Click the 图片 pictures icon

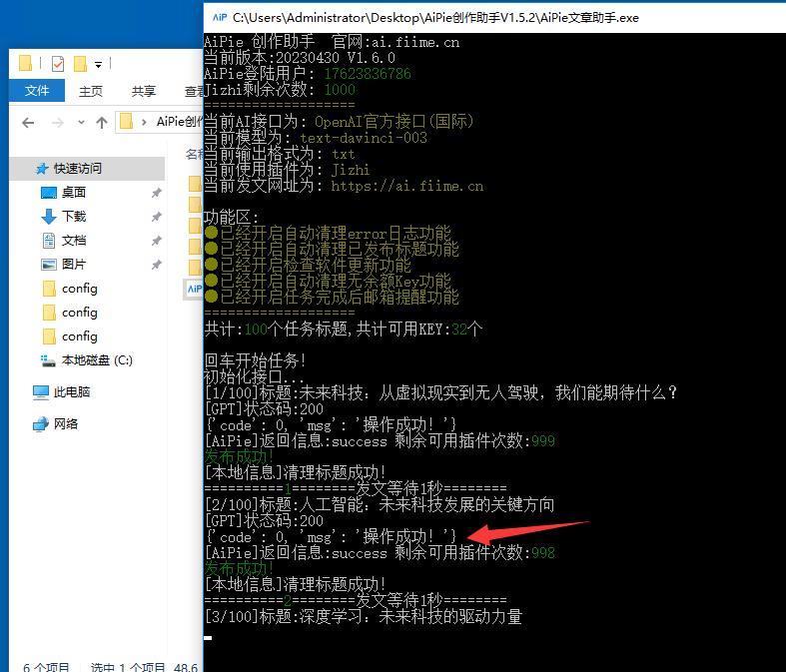pyautogui.click(x=49, y=264)
